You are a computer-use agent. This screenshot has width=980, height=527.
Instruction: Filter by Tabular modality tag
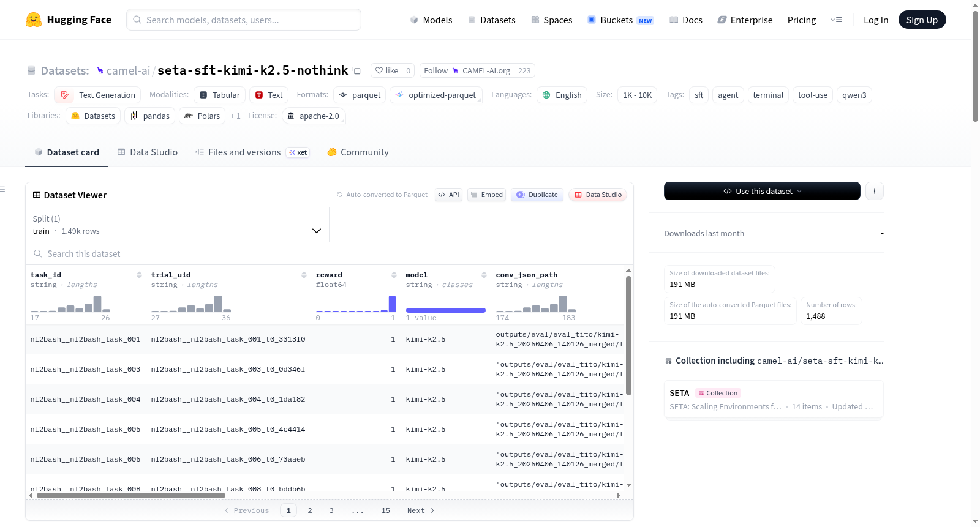pyautogui.click(x=220, y=95)
